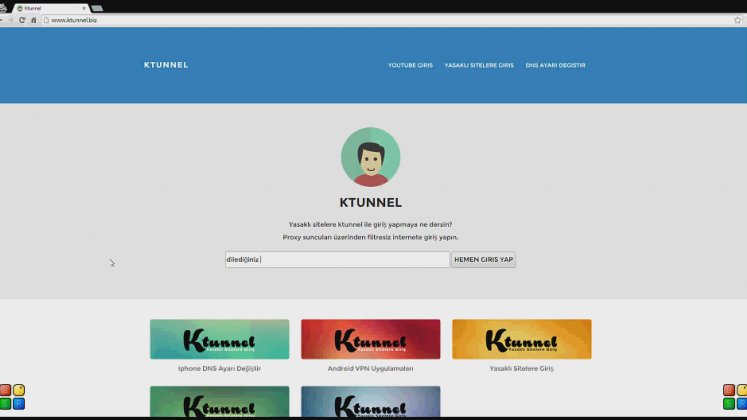Viewport: 747px width, 420px height.
Task: Reload the page with the refresh icon
Action: (22, 20)
